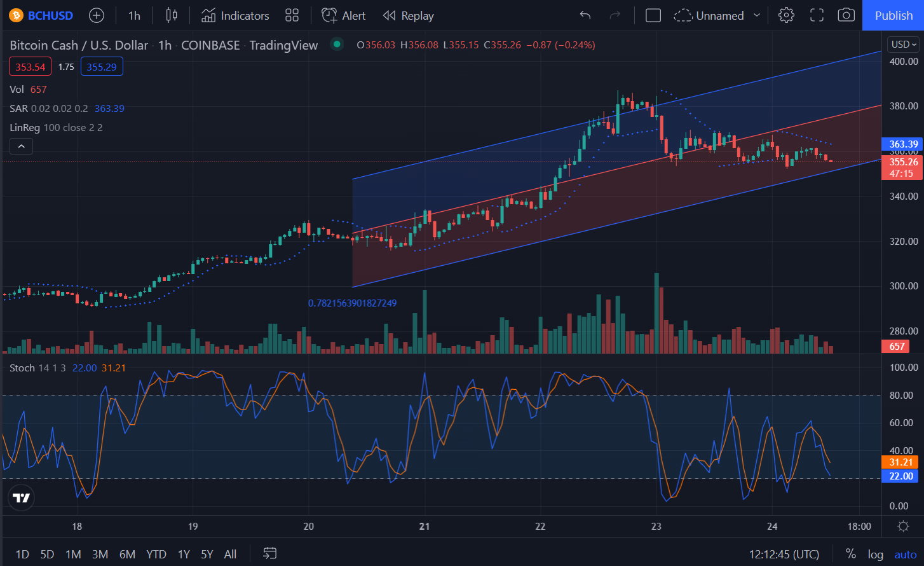The height and width of the screenshot is (566, 924).
Task: Take a chart snapshot with camera icon
Action: (x=846, y=15)
